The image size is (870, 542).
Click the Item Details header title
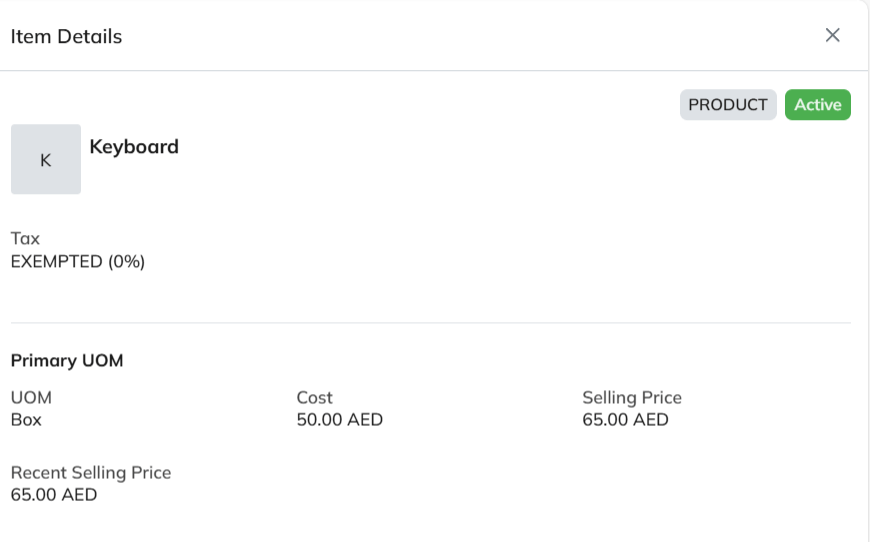pyautogui.click(x=66, y=37)
